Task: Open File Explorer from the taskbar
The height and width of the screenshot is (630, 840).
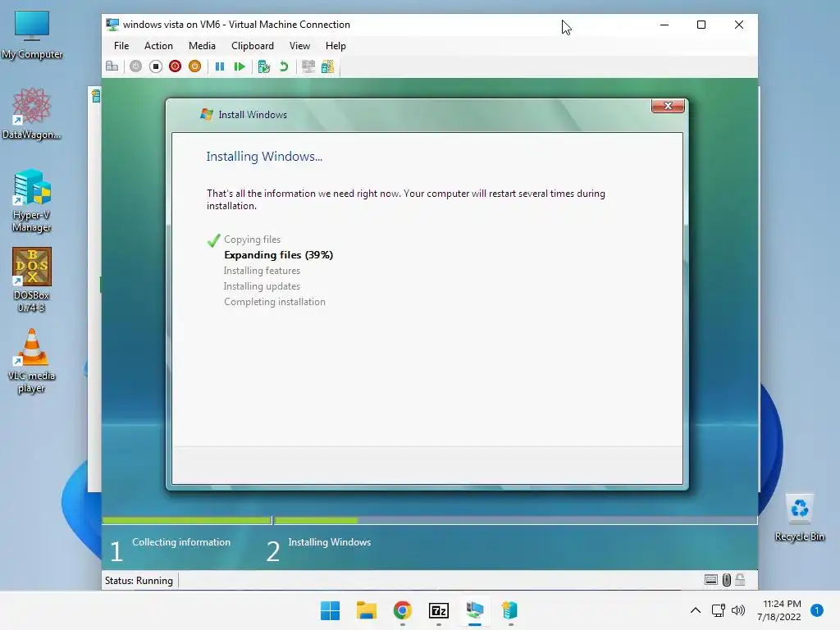Action: (367, 610)
